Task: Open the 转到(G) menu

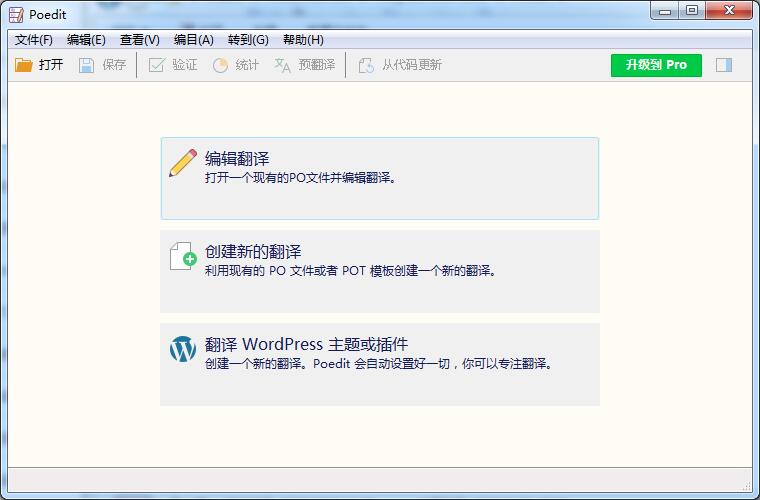Action: (248, 40)
